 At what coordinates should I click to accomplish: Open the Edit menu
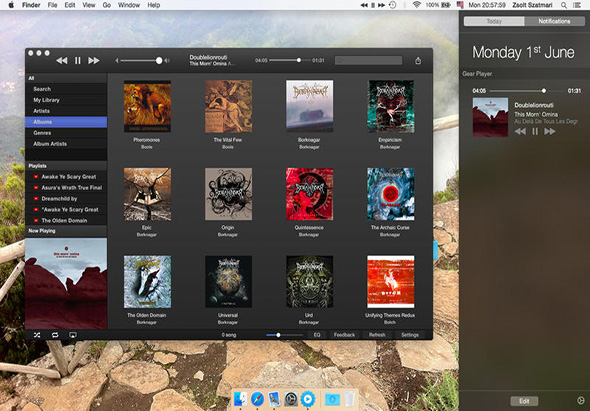point(70,5)
